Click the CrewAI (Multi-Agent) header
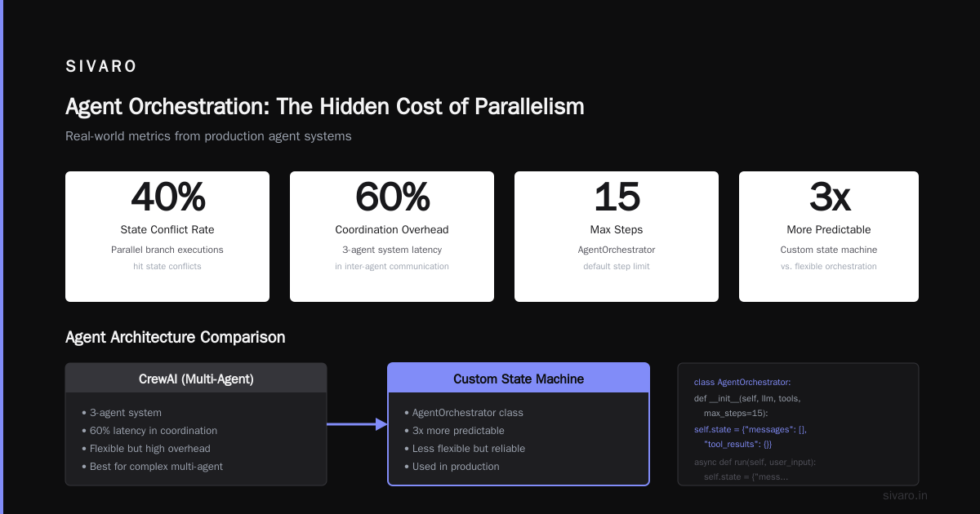This screenshot has height=514, width=980. [x=196, y=379]
